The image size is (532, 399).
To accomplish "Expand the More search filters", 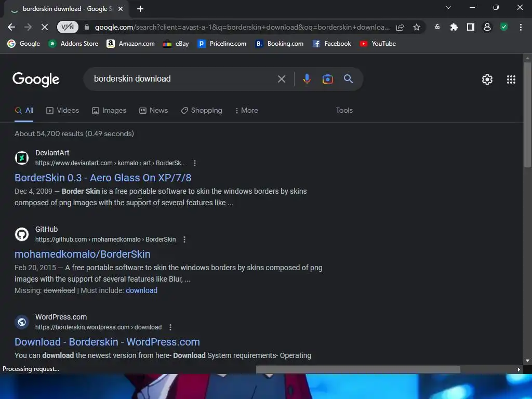I will pyautogui.click(x=246, y=111).
